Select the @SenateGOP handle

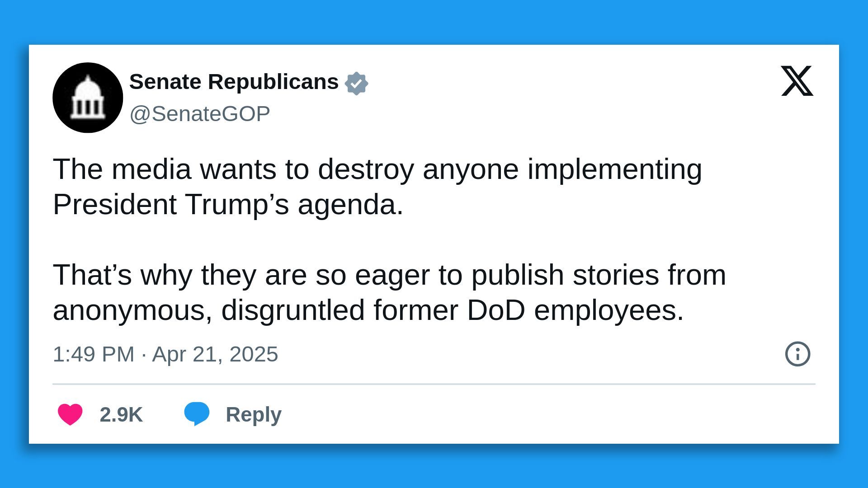pos(199,113)
